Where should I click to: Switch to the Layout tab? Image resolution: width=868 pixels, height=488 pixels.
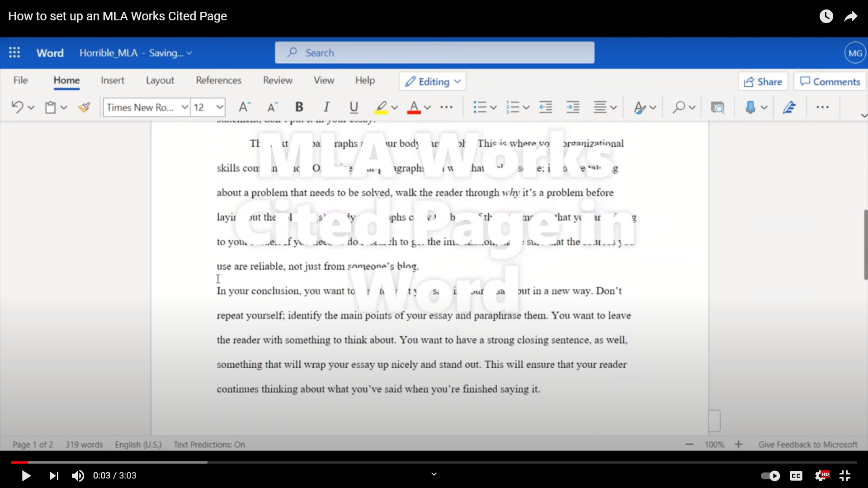(x=160, y=80)
